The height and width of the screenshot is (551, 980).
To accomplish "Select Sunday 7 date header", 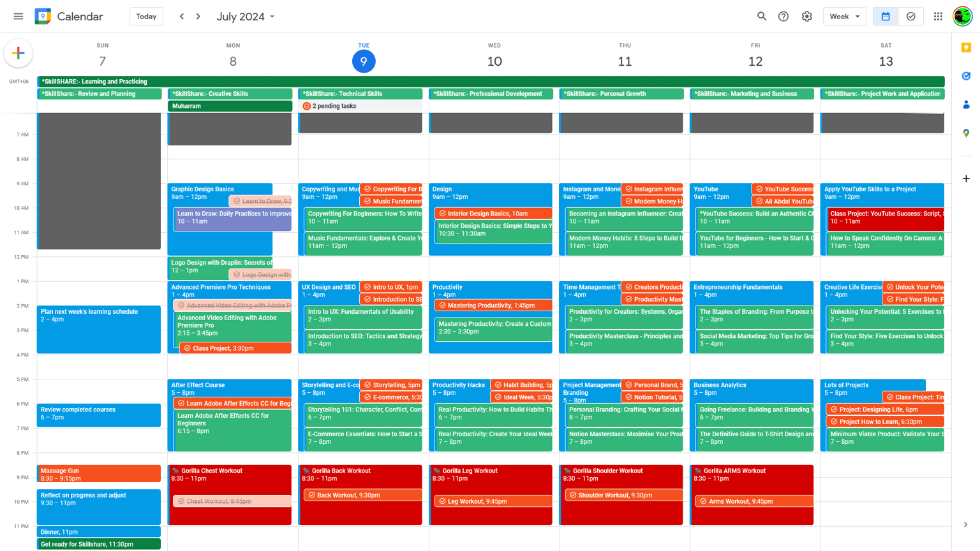I will (x=102, y=61).
